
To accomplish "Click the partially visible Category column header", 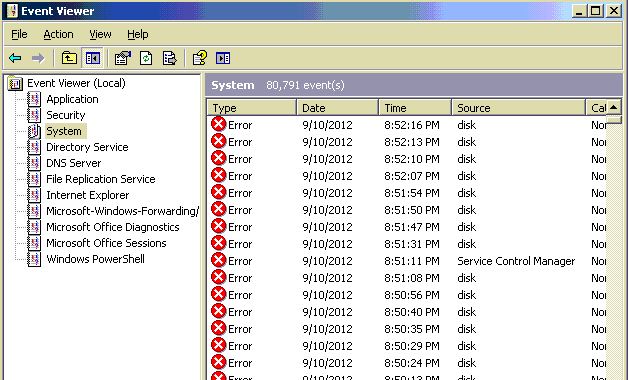I will click(596, 108).
